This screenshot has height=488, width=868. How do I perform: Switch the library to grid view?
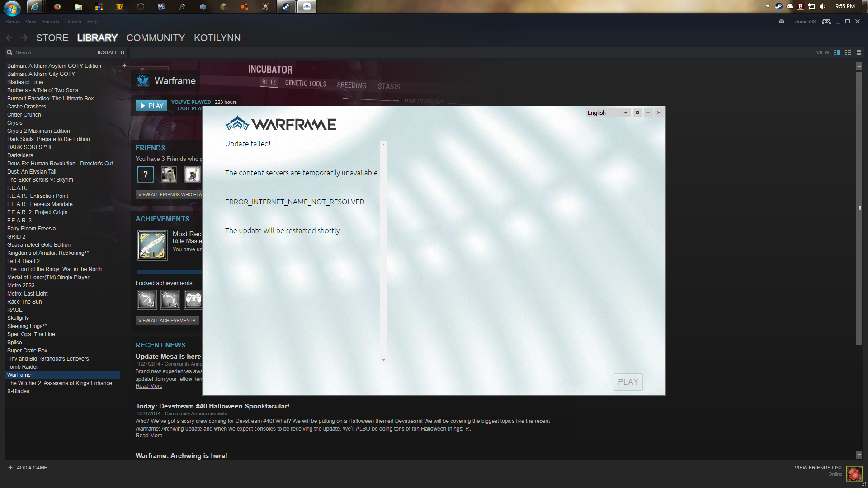(x=859, y=52)
